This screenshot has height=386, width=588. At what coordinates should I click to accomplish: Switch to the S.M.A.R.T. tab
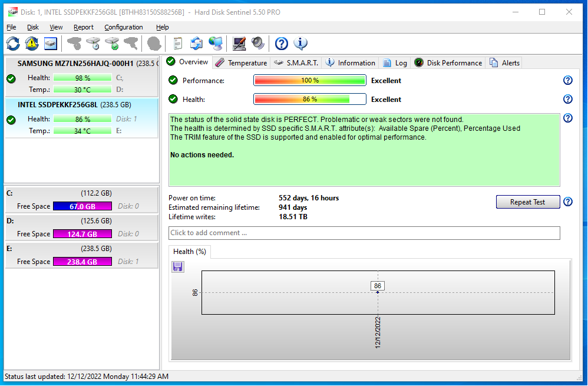point(296,62)
